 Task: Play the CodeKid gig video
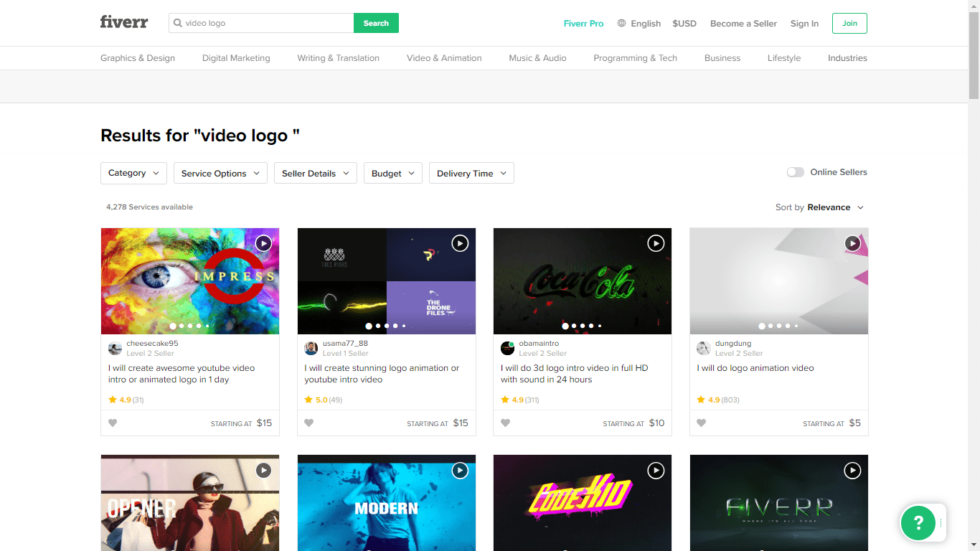coord(656,470)
